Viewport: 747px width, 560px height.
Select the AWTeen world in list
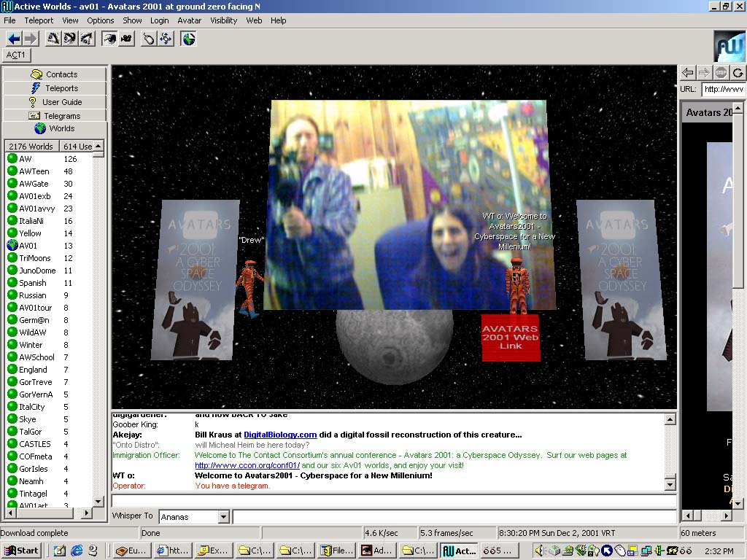coord(34,171)
